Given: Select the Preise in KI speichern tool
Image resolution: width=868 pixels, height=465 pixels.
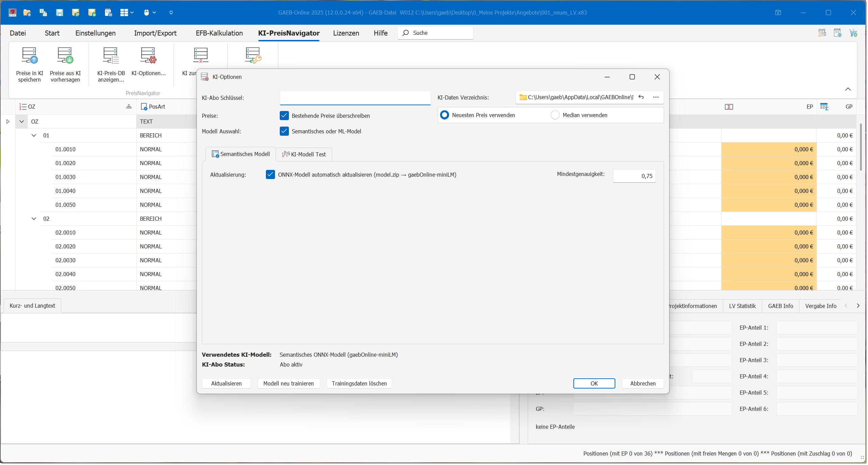Looking at the screenshot, I should coord(29,64).
